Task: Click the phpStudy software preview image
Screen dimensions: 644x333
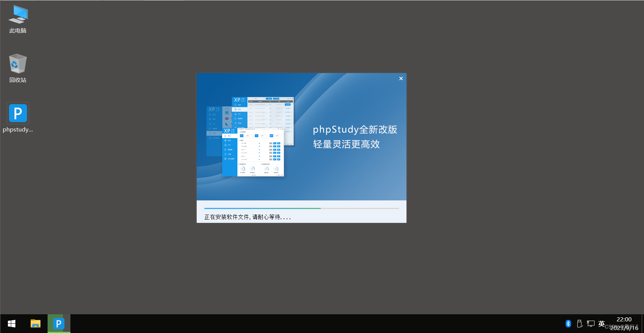Action: [x=250, y=137]
